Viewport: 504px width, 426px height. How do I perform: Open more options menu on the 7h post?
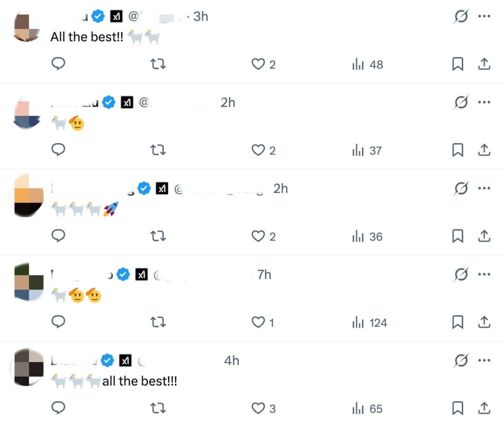(484, 274)
